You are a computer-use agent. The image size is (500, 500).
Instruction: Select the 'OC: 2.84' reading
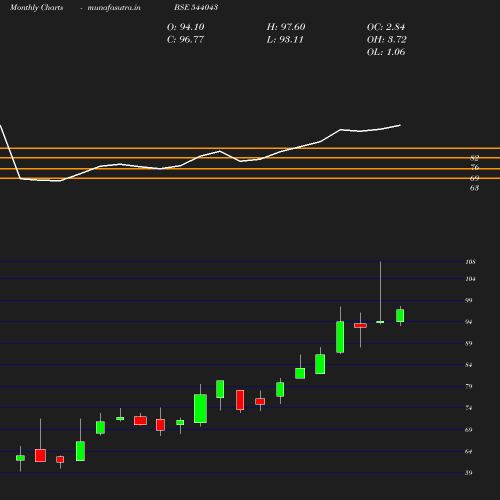(386, 27)
